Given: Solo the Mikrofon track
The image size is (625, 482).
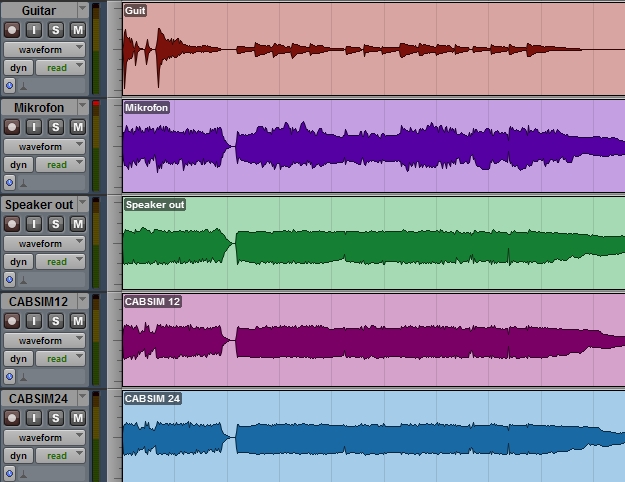Looking at the screenshot, I should pyautogui.click(x=56, y=127).
